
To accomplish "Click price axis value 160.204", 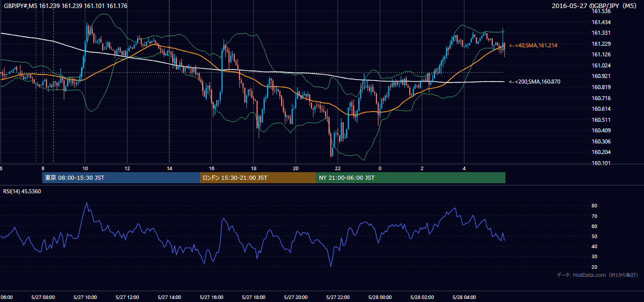I will pyautogui.click(x=601, y=152).
